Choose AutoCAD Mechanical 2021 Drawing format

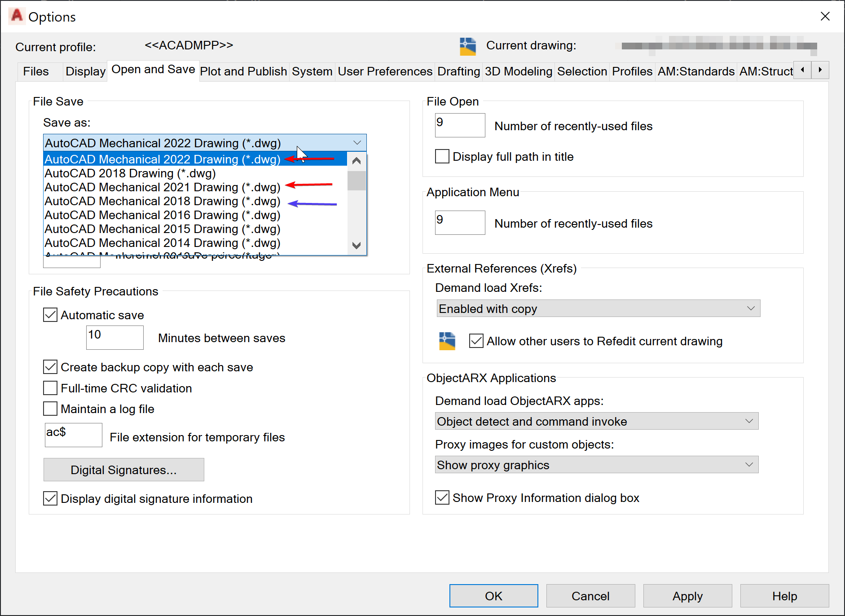click(195, 187)
